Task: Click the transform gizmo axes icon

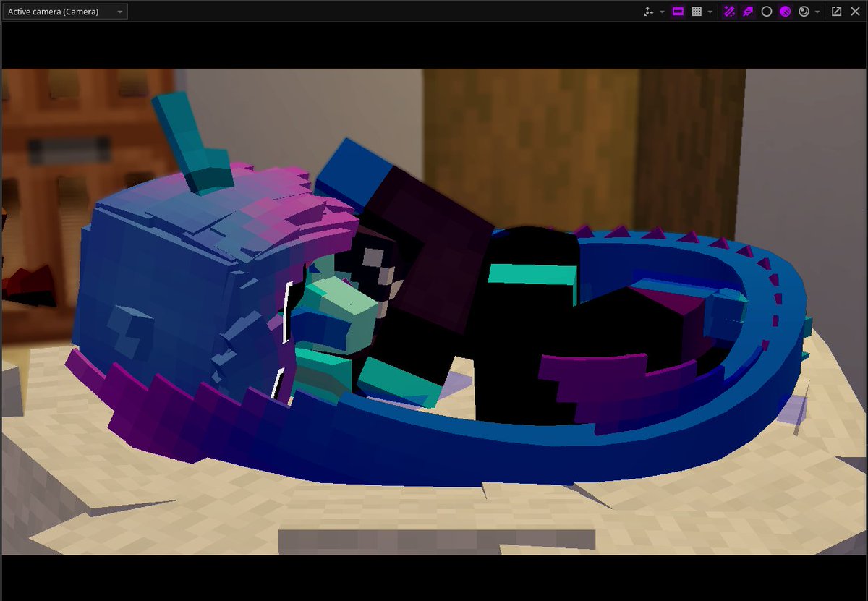Action: click(x=648, y=12)
